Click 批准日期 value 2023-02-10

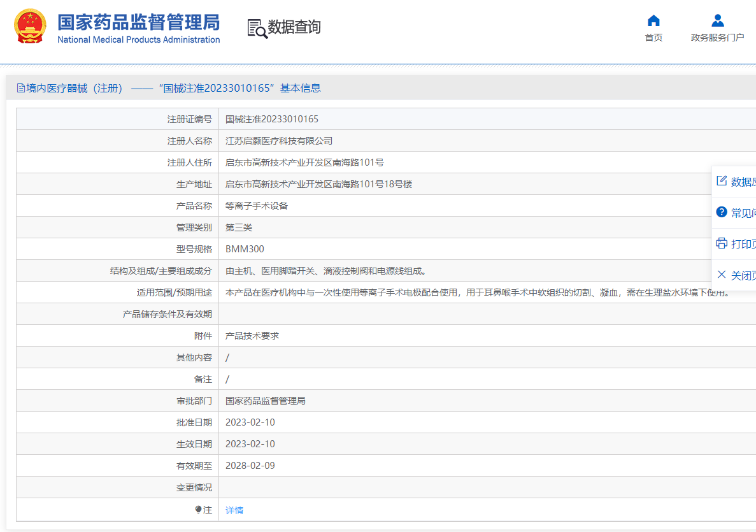point(250,422)
